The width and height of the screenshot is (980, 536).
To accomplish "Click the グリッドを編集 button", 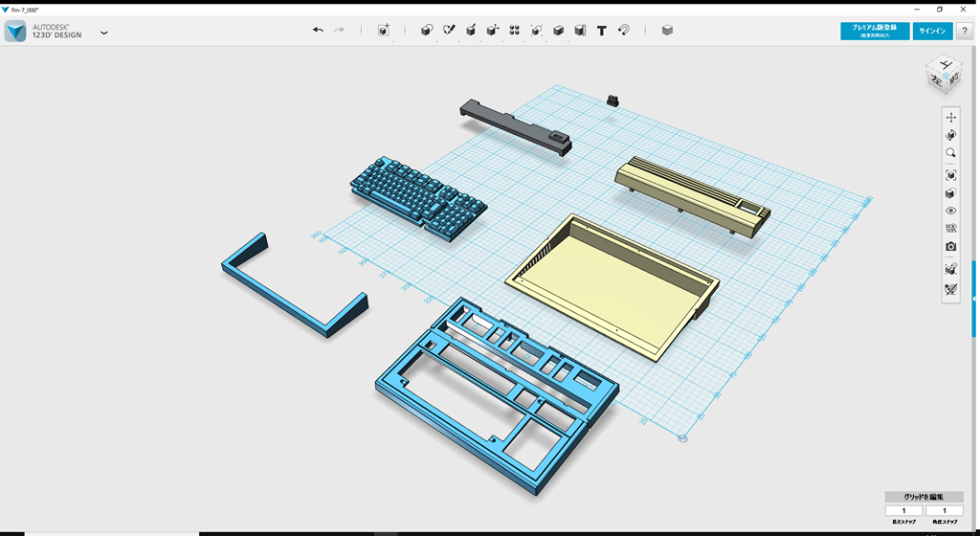I will click(x=924, y=497).
